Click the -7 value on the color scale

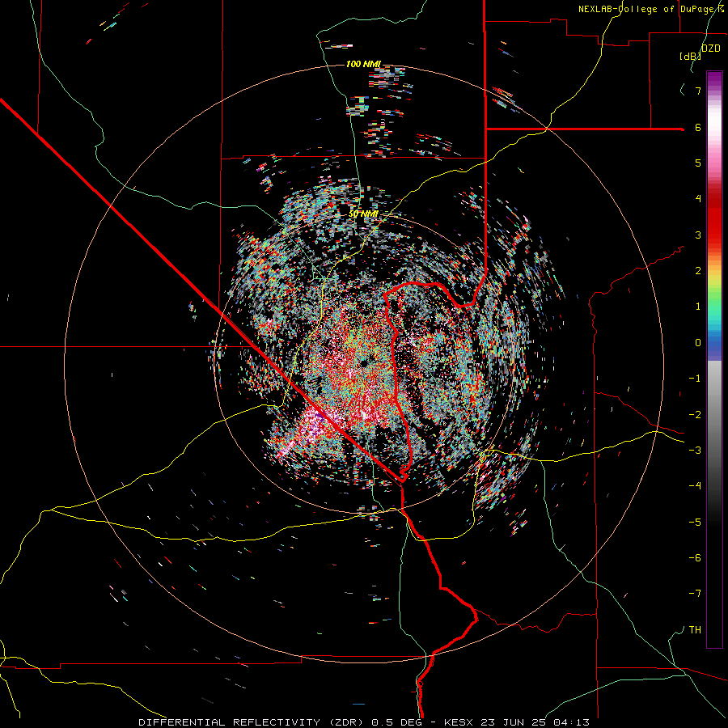(695, 594)
